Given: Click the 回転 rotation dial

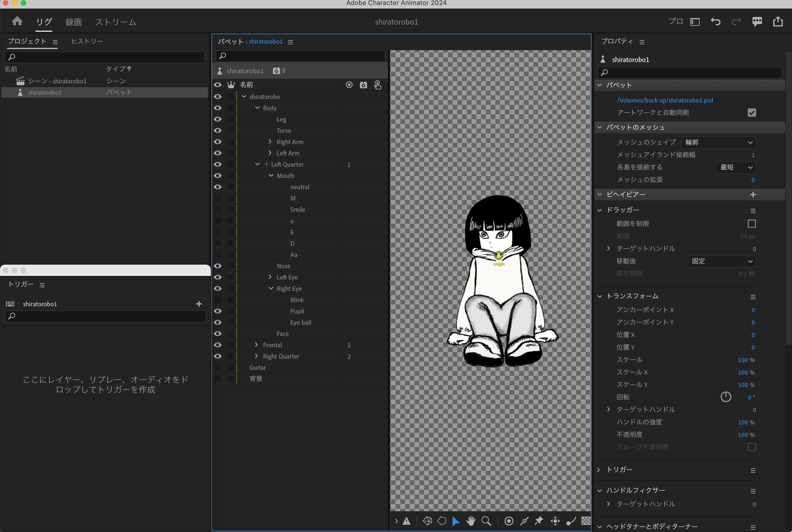Looking at the screenshot, I should click(x=725, y=397).
